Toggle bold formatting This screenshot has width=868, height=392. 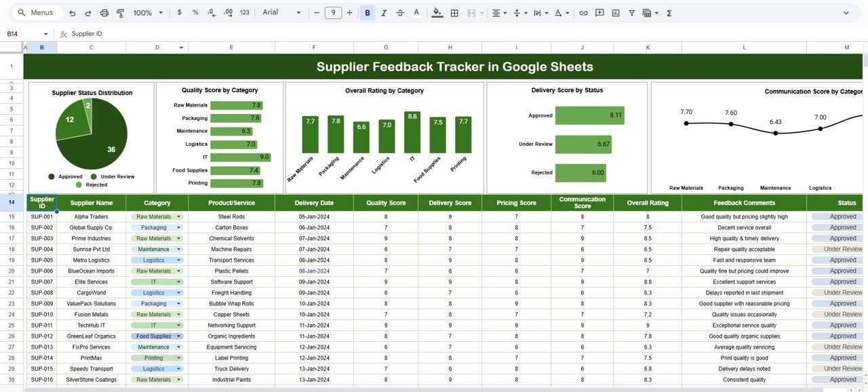368,13
